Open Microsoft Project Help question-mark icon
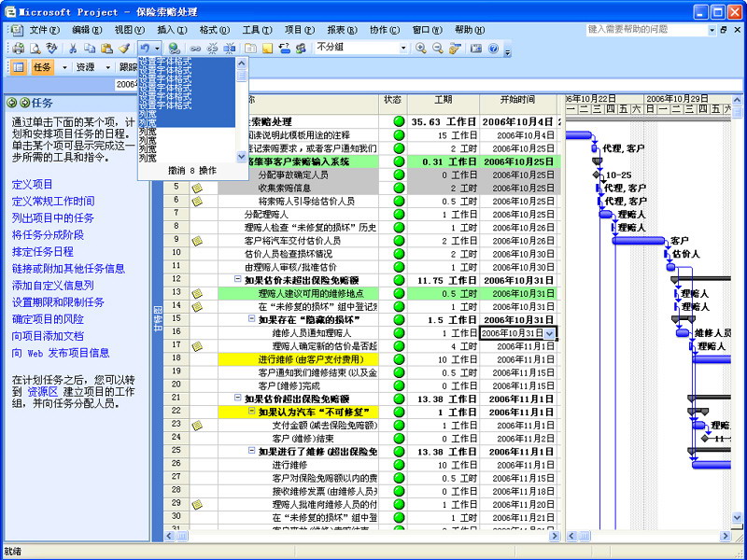The width and height of the screenshot is (747, 560). coord(493,49)
